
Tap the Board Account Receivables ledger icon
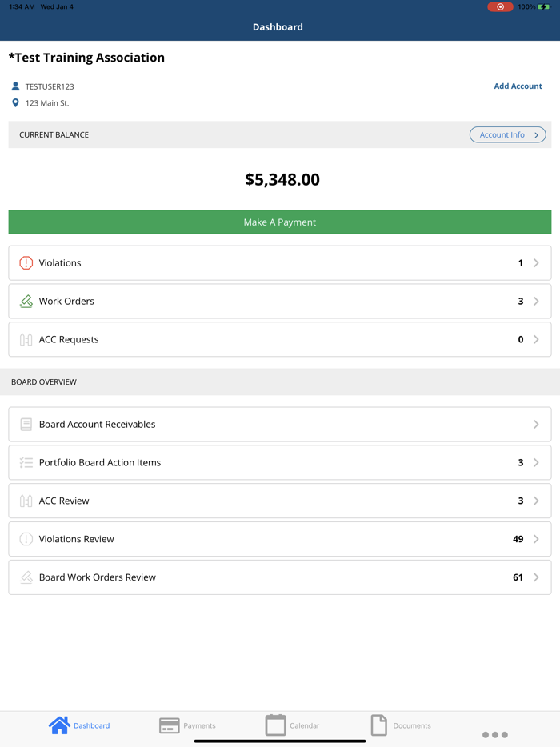pos(26,425)
